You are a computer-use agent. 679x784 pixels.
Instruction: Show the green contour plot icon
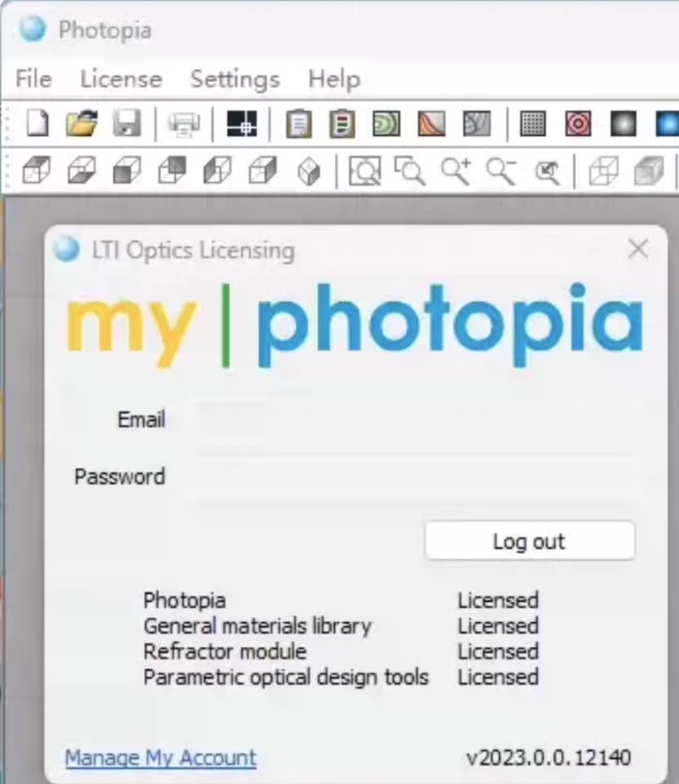click(386, 123)
